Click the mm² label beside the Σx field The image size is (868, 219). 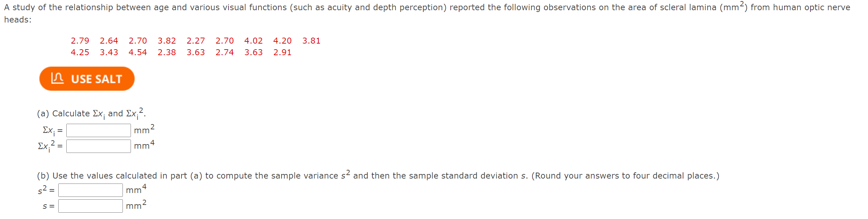143,130
